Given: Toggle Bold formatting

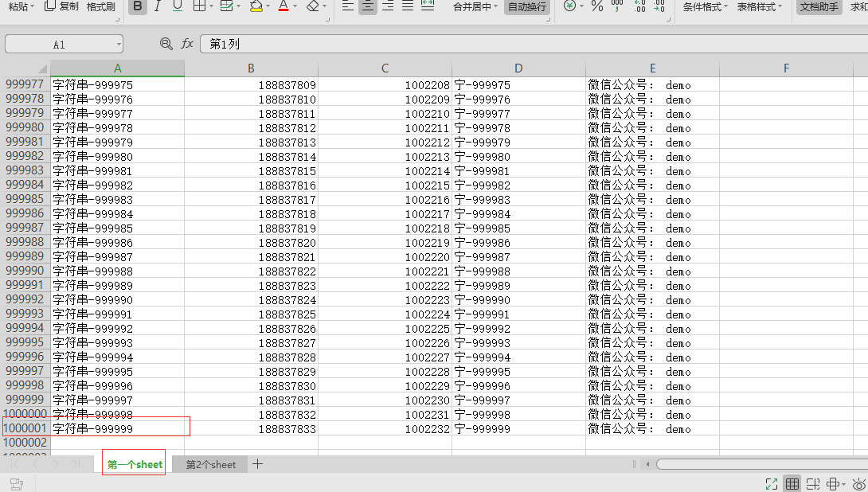Looking at the screenshot, I should [x=138, y=6].
